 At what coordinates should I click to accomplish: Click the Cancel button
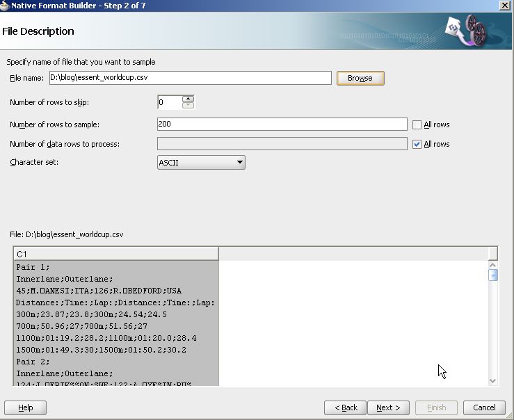pos(484,407)
